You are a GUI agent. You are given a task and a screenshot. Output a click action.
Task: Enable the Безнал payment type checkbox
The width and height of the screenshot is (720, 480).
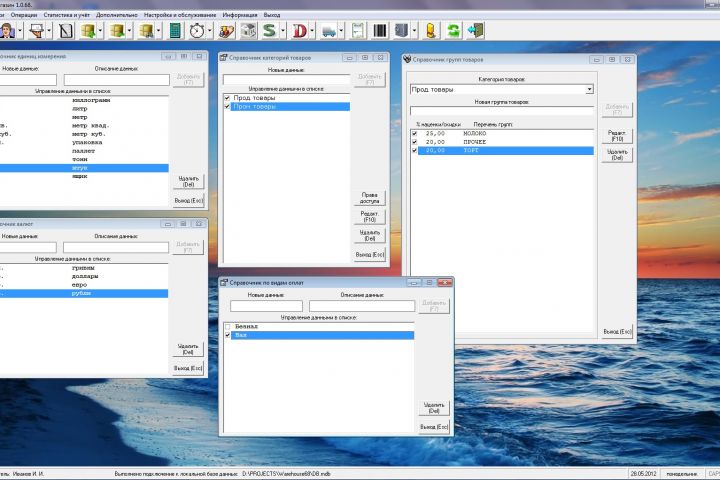[227, 327]
